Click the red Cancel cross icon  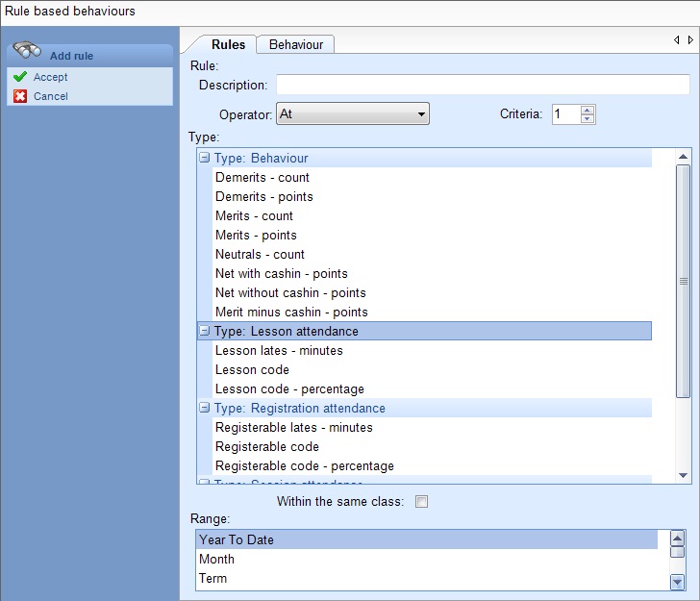(19, 96)
